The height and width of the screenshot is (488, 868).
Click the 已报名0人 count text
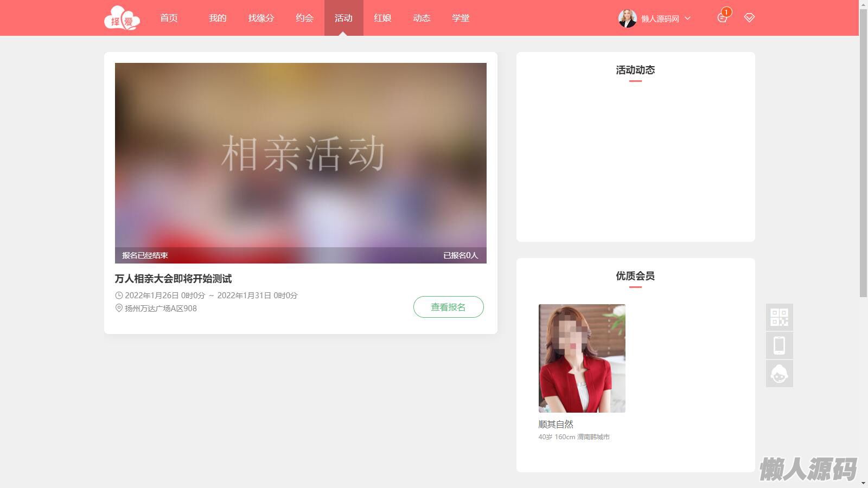click(x=461, y=255)
